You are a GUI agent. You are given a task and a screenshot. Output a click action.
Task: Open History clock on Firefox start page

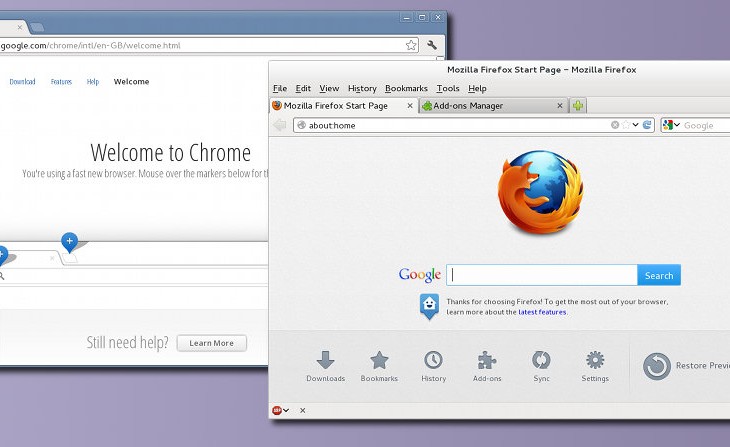tap(433, 366)
